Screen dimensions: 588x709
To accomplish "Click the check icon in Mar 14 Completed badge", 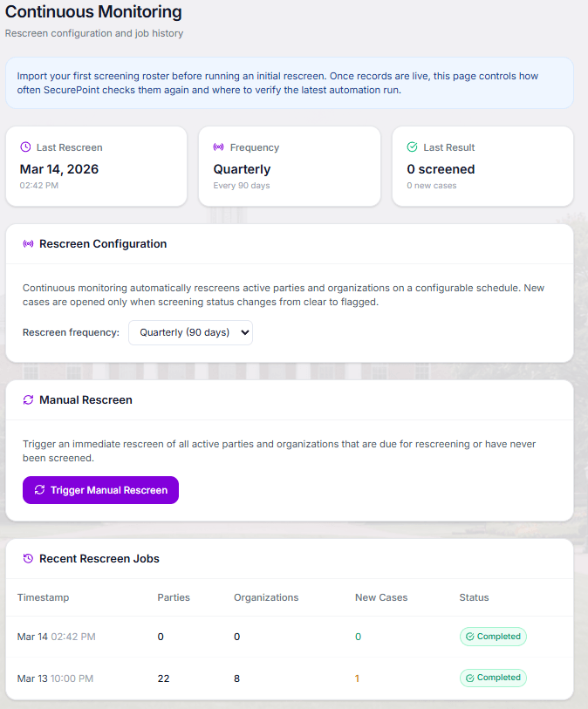I will click(470, 637).
